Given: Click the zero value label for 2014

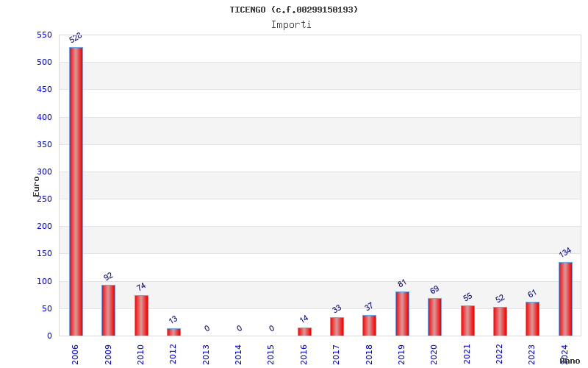Looking at the screenshot, I should pos(240,328).
